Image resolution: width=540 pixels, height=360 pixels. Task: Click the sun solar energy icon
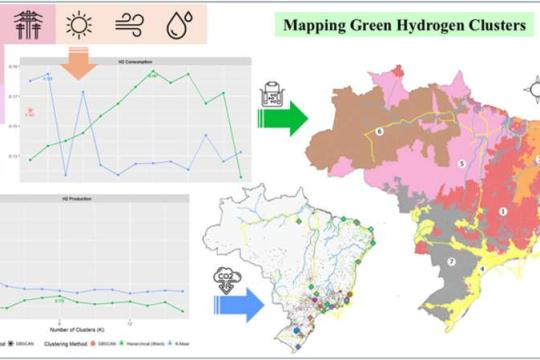tap(79, 25)
